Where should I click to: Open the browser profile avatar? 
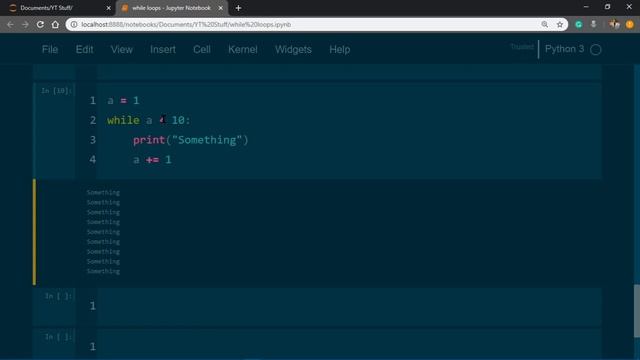click(614, 24)
